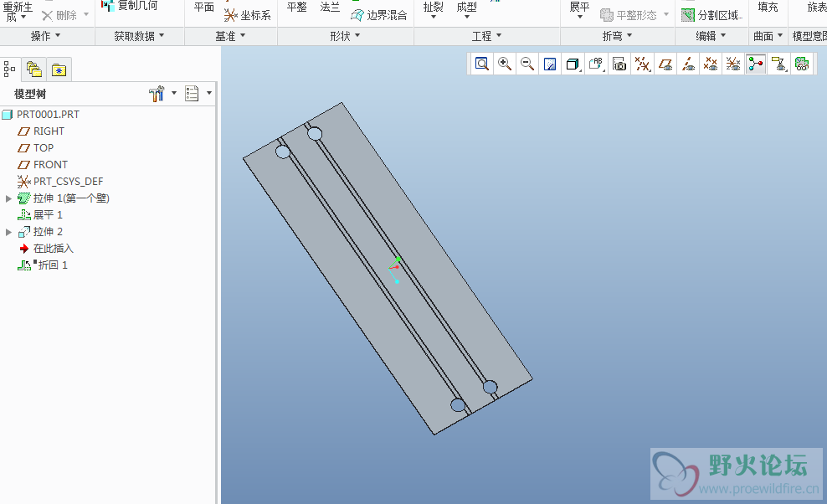Viewport: 827px width, 504px height.
Task: Click the View Manager camera icon
Action: (619, 64)
